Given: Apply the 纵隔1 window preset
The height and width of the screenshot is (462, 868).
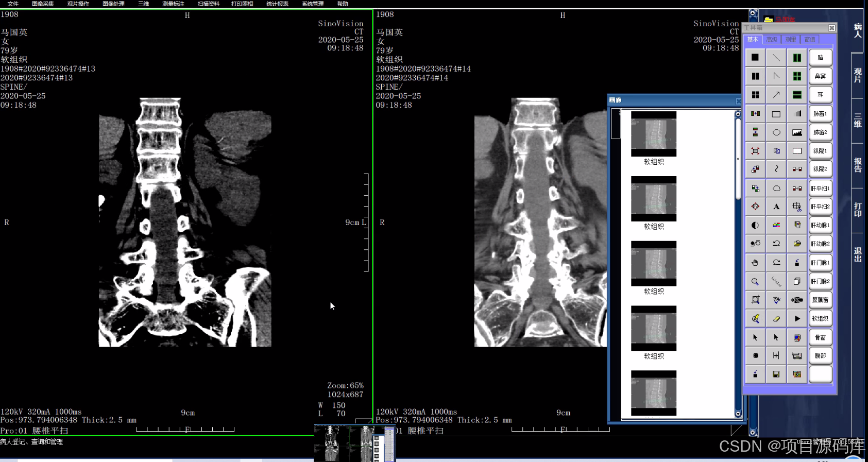Looking at the screenshot, I should [x=821, y=151].
